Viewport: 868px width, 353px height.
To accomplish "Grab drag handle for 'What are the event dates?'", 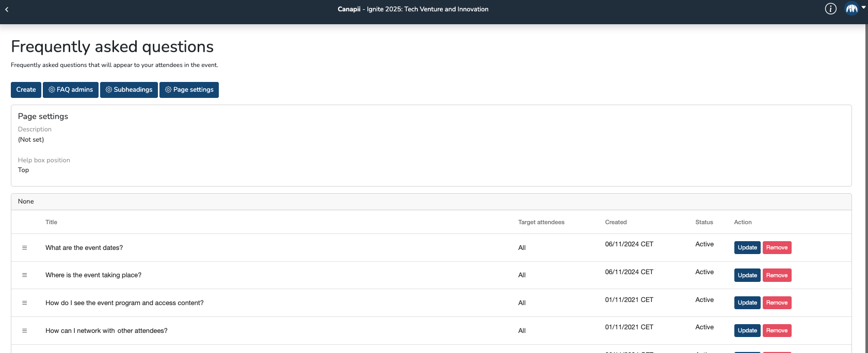I will tap(24, 248).
